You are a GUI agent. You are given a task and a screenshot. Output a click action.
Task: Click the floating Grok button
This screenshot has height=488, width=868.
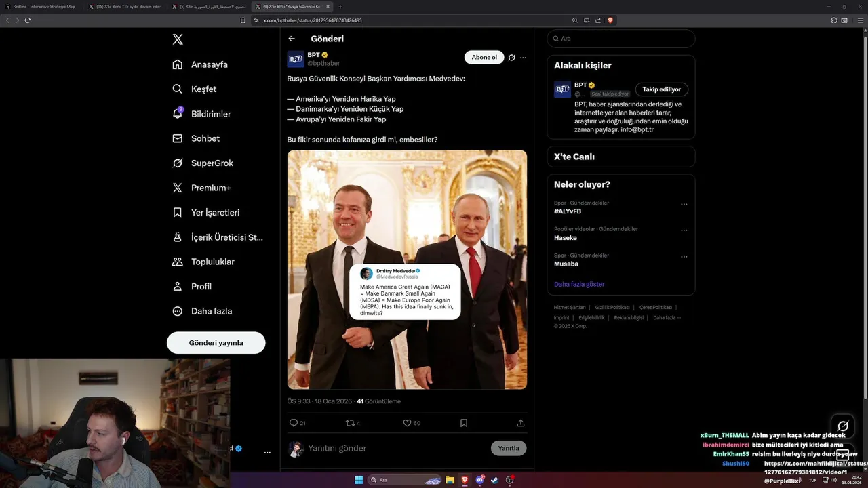[843, 426]
